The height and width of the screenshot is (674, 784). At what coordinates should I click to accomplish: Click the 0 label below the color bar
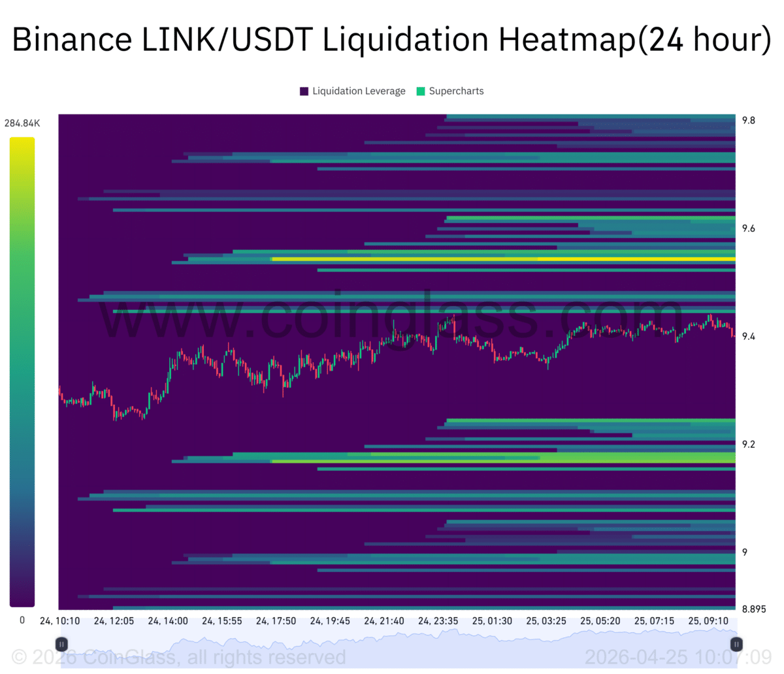22,620
